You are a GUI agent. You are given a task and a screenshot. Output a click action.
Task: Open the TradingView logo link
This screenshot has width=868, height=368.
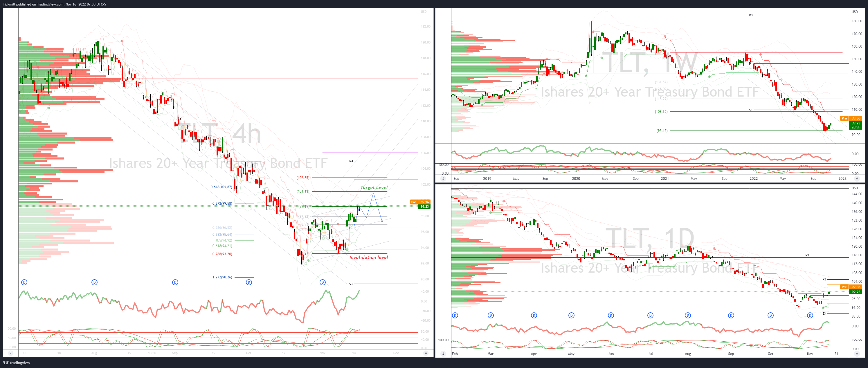click(x=17, y=362)
